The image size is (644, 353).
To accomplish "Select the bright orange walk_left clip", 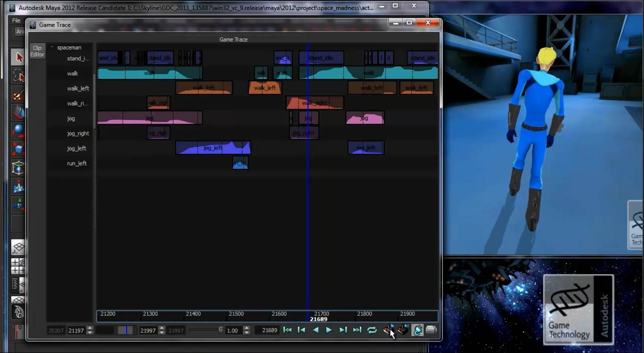I will (x=265, y=88).
